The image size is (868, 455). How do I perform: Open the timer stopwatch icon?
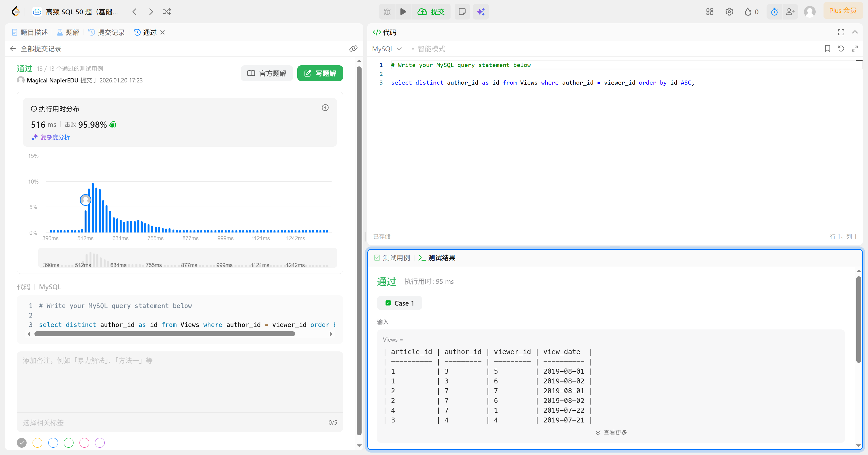[x=774, y=12]
